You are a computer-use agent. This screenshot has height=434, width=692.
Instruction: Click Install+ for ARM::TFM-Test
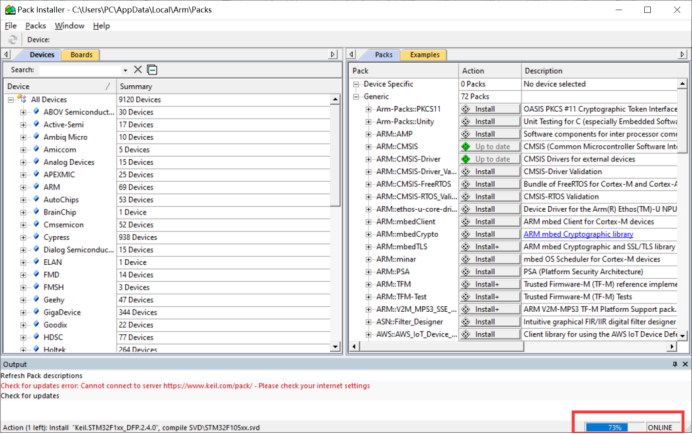tap(489, 297)
